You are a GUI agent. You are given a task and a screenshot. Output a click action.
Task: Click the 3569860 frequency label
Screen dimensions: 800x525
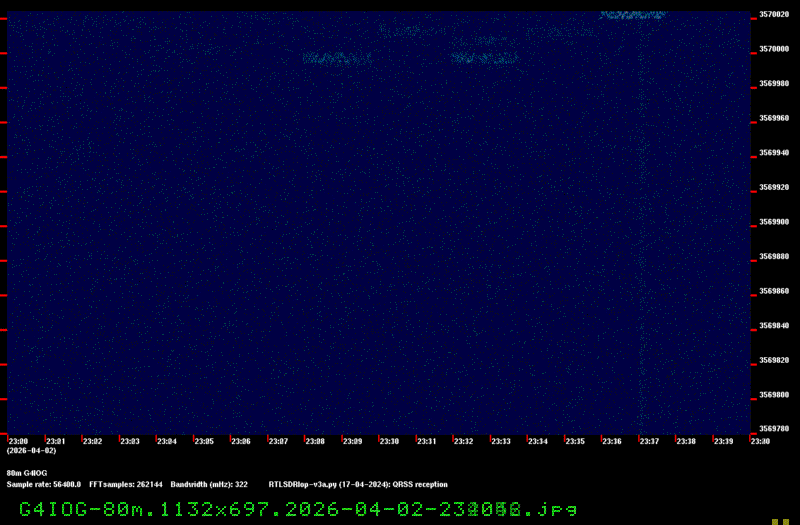[774, 291]
